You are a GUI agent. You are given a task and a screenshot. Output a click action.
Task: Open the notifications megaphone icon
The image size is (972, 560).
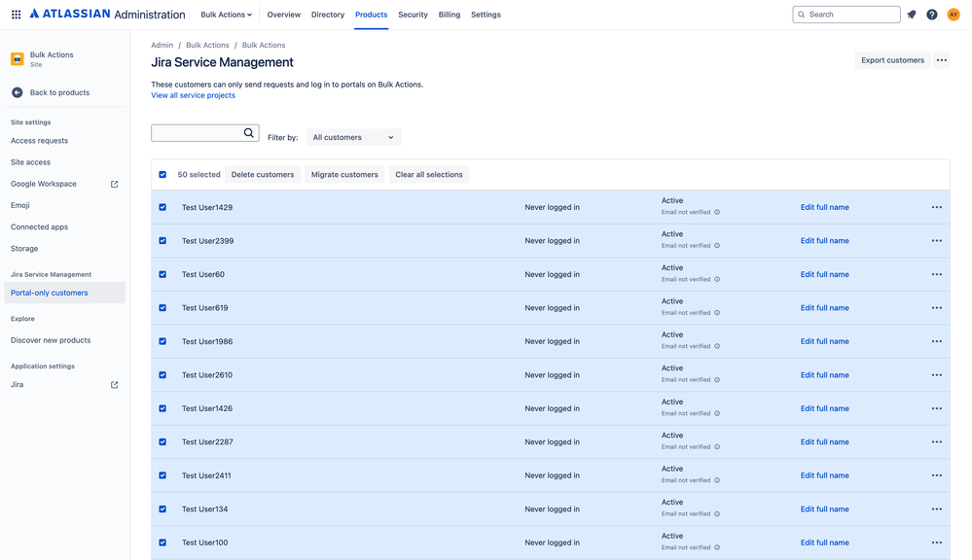(912, 15)
